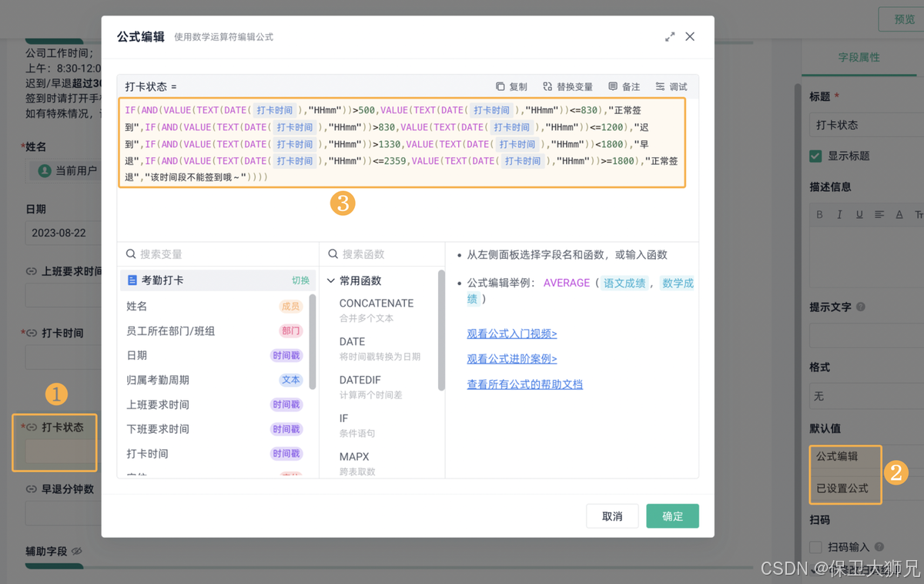Click the function list scrollbar

click(x=441, y=330)
